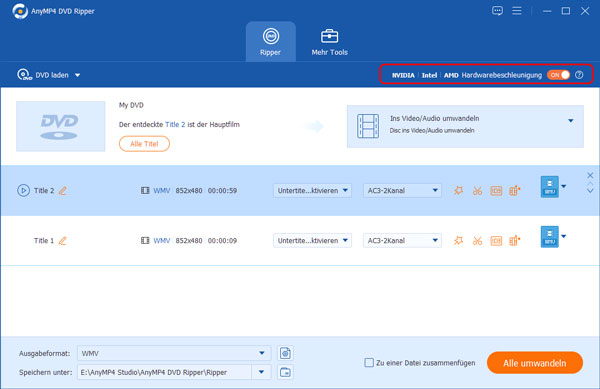
Task: Select the Title 1 row duration 00:00:09
Action: click(x=222, y=241)
